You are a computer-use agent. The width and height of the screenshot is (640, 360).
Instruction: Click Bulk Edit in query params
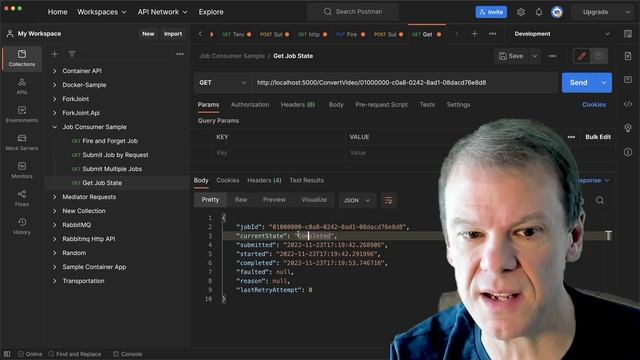point(598,137)
